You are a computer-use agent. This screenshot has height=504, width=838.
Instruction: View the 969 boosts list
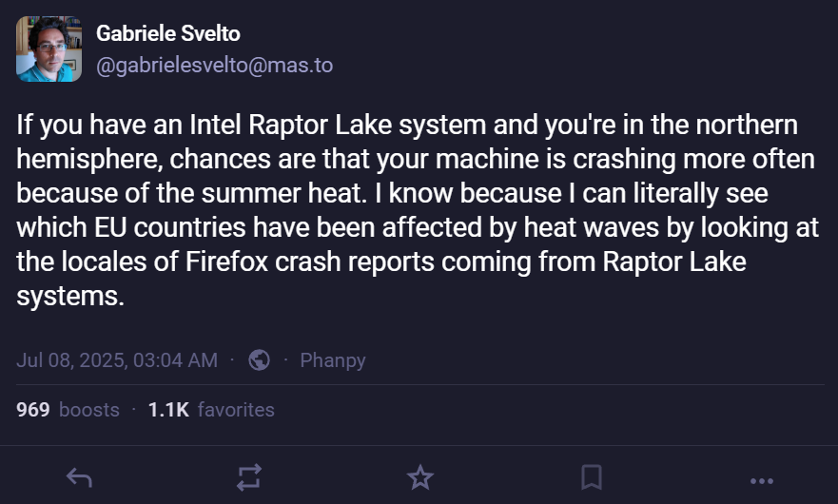click(68, 410)
